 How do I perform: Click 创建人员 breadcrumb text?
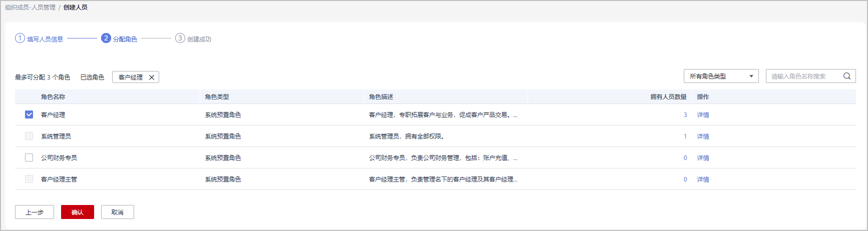pyautogui.click(x=76, y=7)
